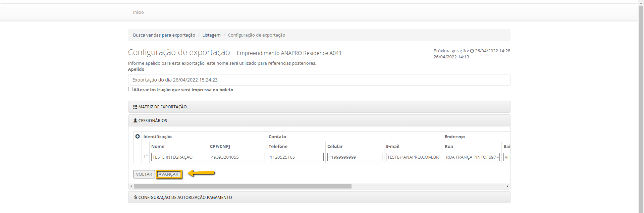This screenshot has width=644, height=213.
Task: Go to Busca vendas para exportação breadcrumb
Action: pyautogui.click(x=164, y=35)
